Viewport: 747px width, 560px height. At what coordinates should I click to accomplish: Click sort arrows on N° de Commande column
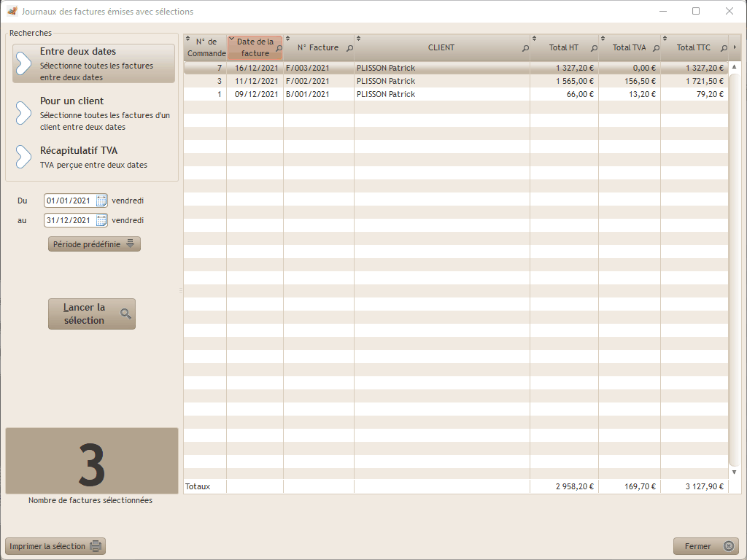(x=187, y=38)
